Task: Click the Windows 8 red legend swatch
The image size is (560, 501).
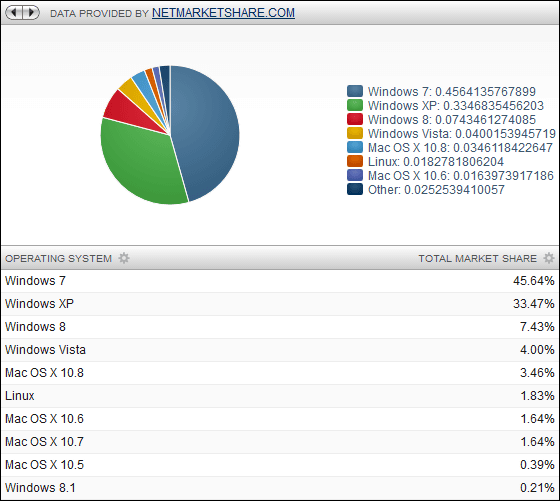Action: 355,119
